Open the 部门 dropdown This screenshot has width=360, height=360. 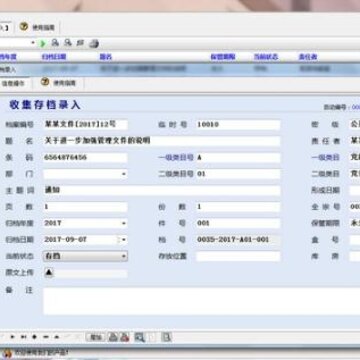pyautogui.click(x=124, y=174)
